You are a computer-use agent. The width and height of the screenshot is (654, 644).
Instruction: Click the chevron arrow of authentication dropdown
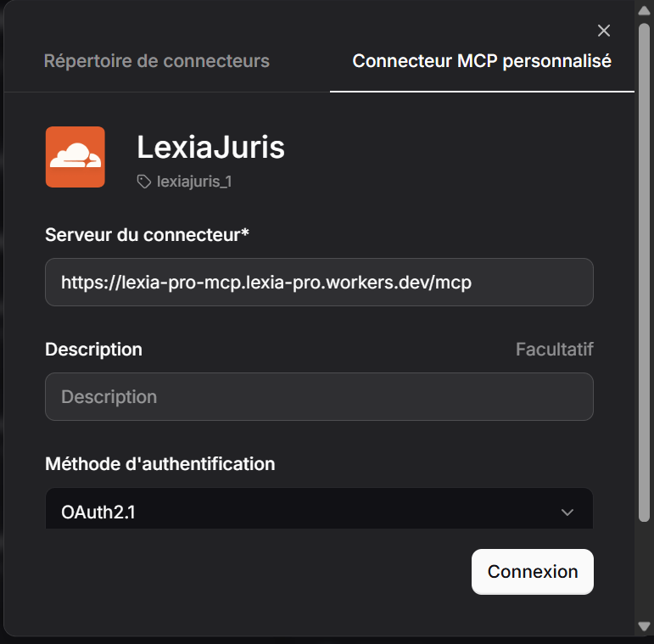point(567,512)
